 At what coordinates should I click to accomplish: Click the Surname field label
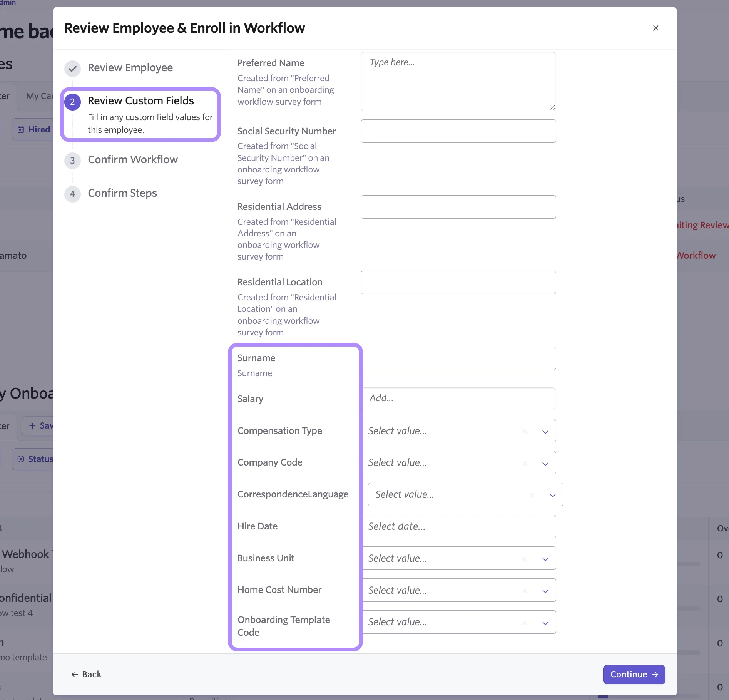point(256,358)
